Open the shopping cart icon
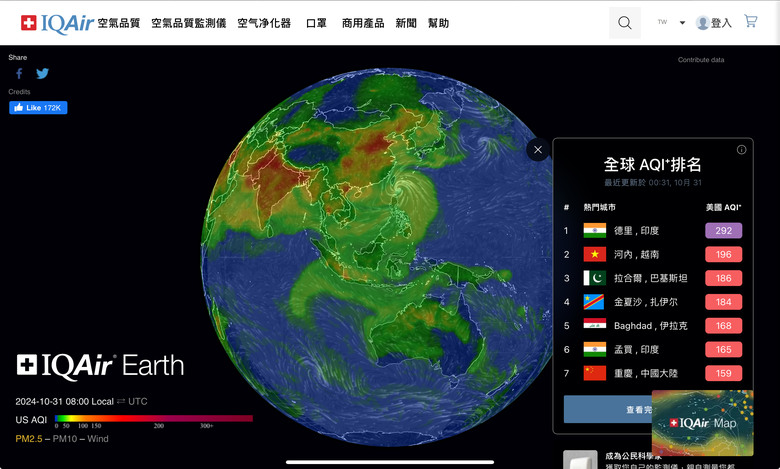Screen dimensions: 780x469 tap(751, 21)
